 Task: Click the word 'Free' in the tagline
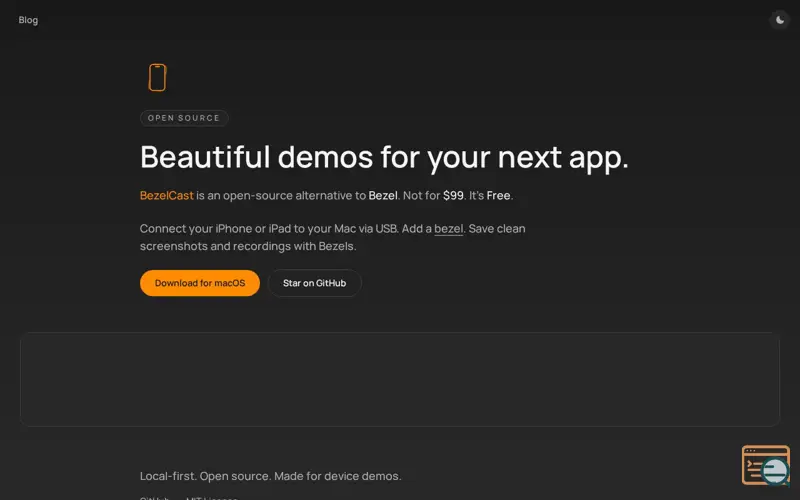pos(498,195)
